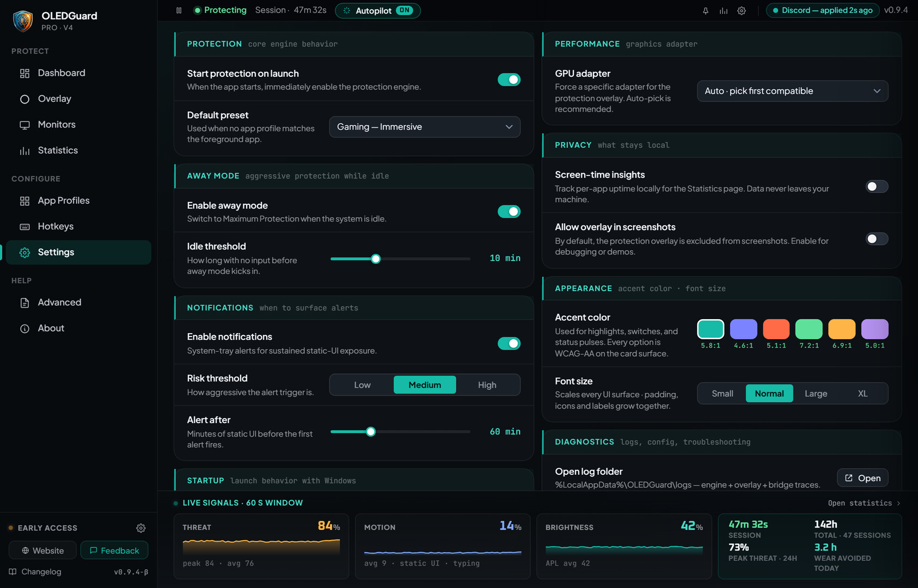Click the Alert after slider handle
Screen dimensions: 918x588
click(371, 432)
